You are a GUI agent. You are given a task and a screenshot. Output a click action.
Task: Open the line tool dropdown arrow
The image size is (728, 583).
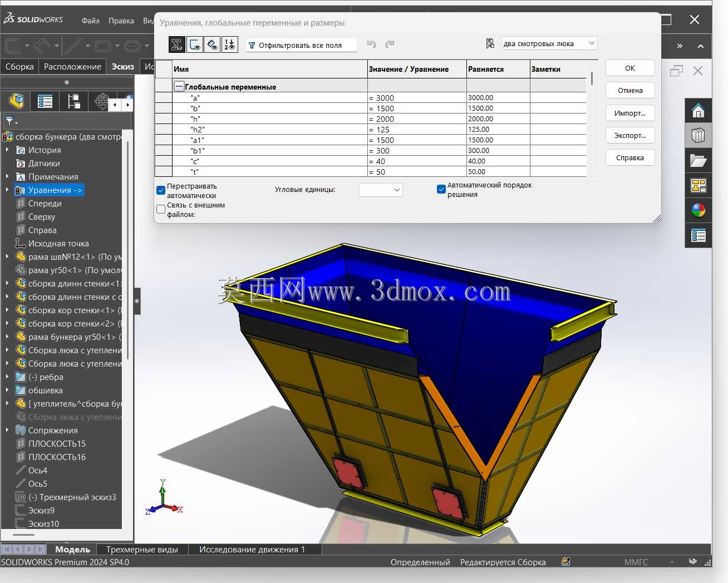point(87,46)
